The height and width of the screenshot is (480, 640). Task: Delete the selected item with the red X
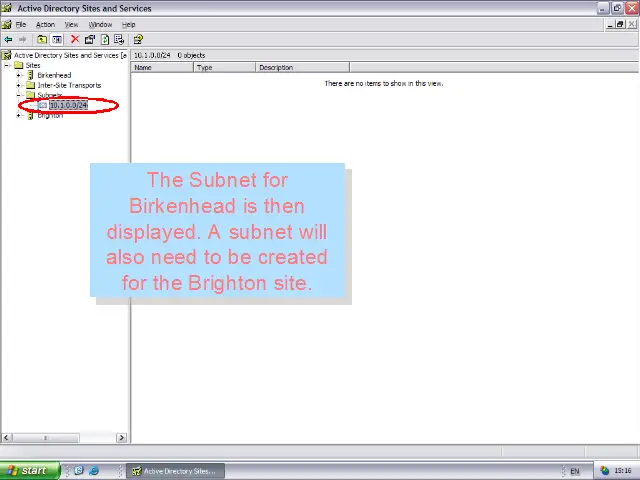(x=75, y=39)
